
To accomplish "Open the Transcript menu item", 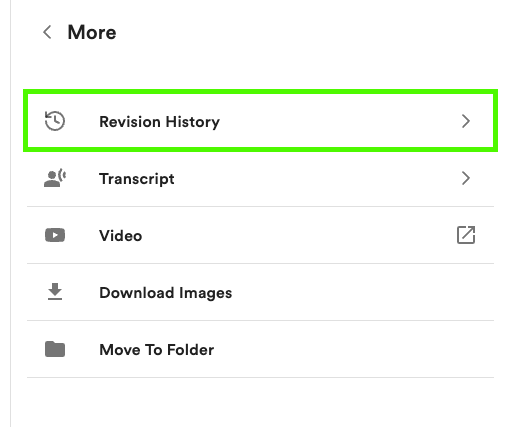I will point(137,179).
